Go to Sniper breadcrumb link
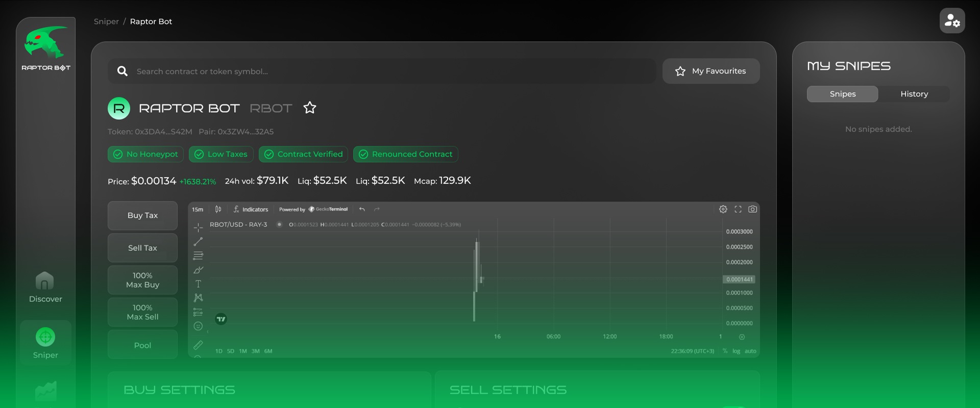This screenshot has height=408, width=980. click(106, 21)
